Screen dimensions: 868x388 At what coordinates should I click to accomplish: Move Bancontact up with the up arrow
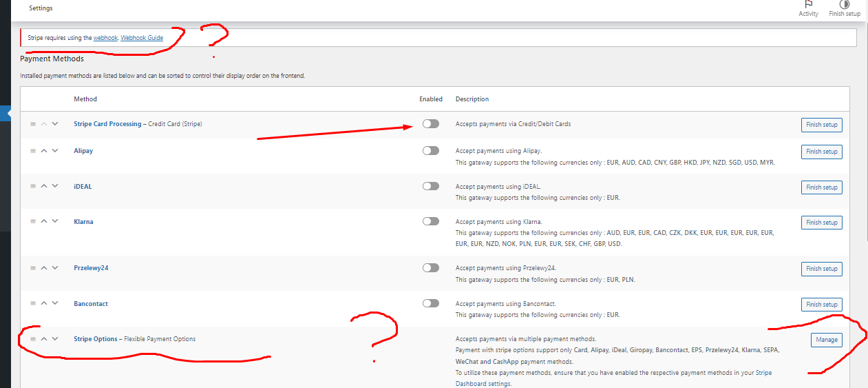44,303
